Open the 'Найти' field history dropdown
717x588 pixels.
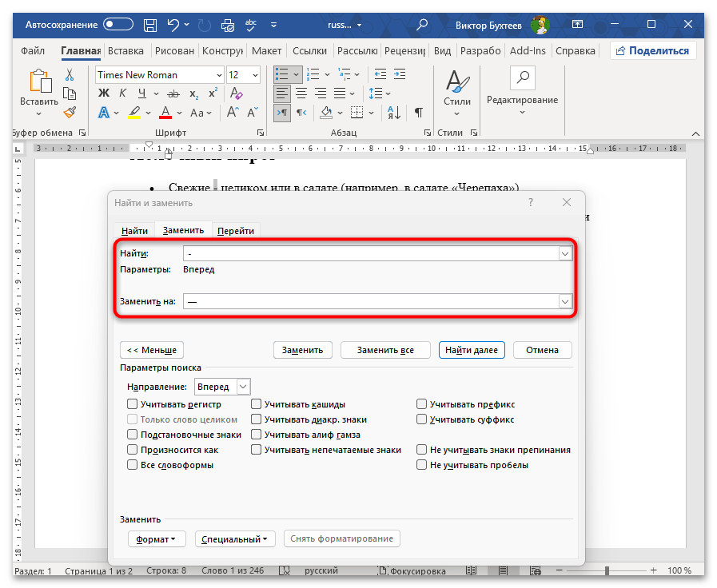565,253
